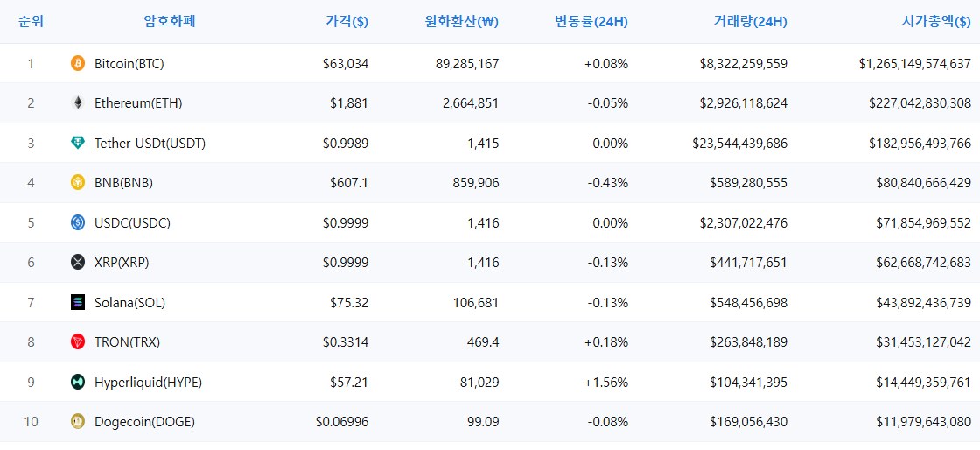Open the Bitcoin(BTC) coin name
Image resolution: width=980 pixels, height=450 pixels.
coord(129,64)
